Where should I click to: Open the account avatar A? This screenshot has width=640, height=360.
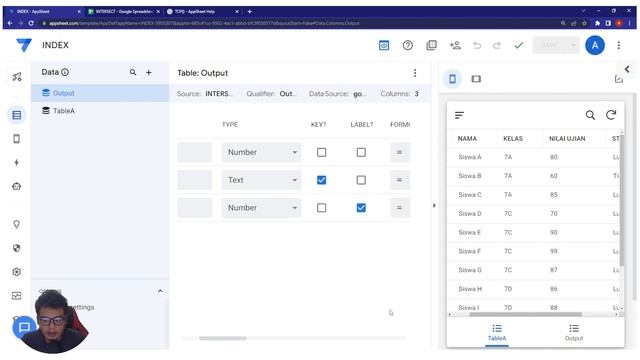click(595, 45)
